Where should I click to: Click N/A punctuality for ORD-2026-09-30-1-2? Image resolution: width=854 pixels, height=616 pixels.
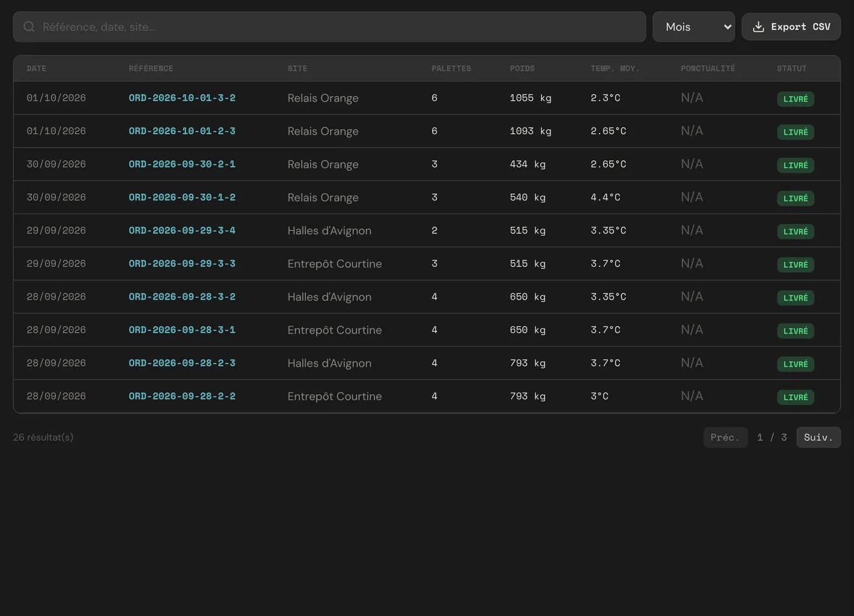[692, 197]
